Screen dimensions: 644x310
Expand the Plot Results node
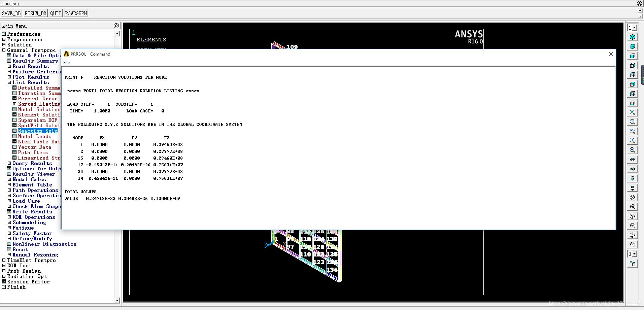click(x=9, y=77)
